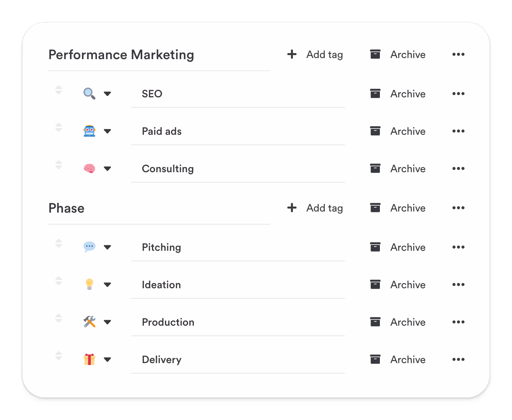The width and height of the screenshot is (512, 420).
Task: Click the robot emoji beside Paid ads
Action: (89, 131)
